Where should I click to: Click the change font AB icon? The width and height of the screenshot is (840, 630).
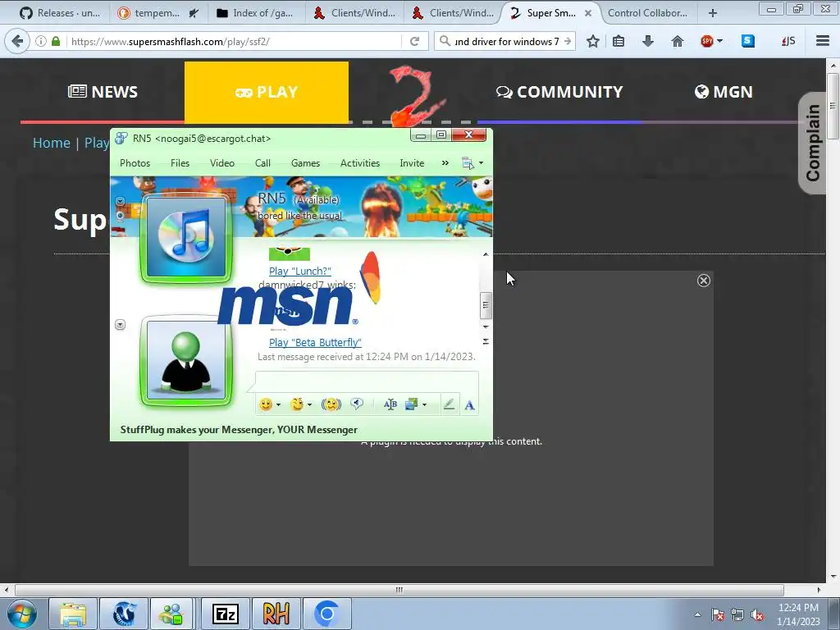(x=390, y=404)
